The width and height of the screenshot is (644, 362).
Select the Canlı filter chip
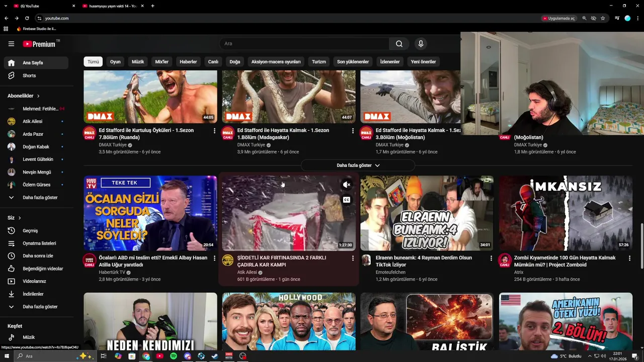coord(213,62)
